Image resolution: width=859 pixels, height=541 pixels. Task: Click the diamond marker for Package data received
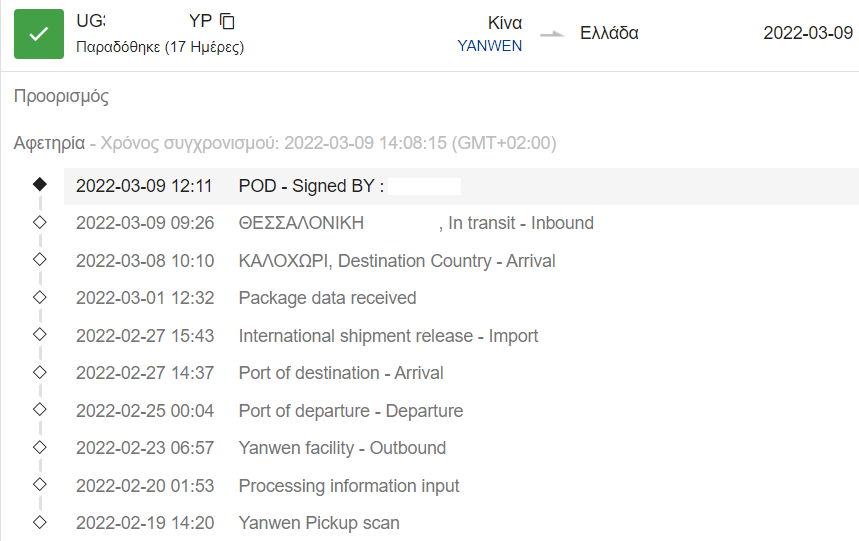(x=39, y=297)
